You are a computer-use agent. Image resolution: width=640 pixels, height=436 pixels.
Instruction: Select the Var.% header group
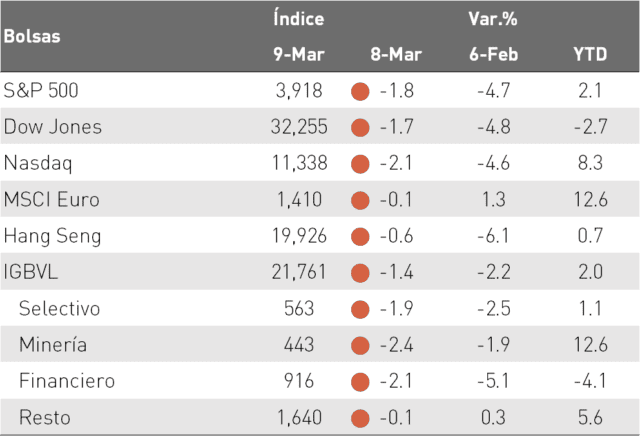click(x=493, y=19)
